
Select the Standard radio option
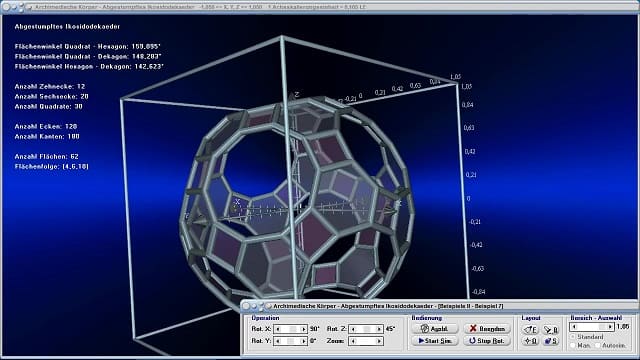coord(587,337)
